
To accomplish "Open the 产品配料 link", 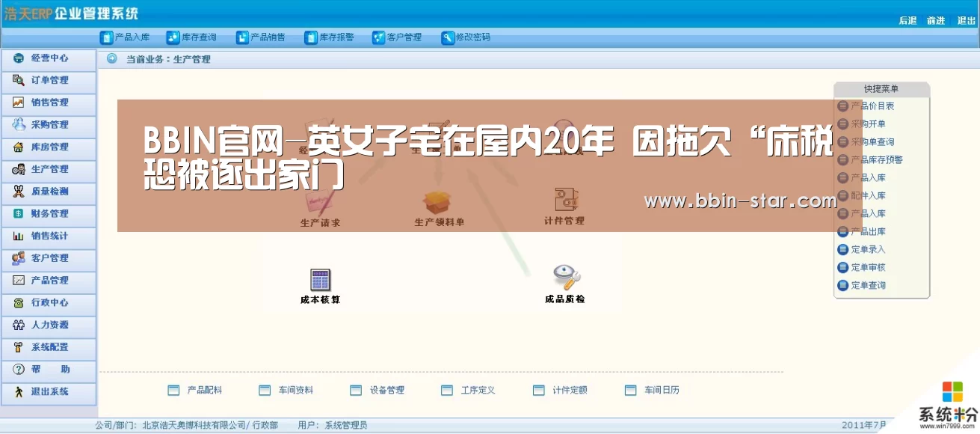I will (195, 391).
